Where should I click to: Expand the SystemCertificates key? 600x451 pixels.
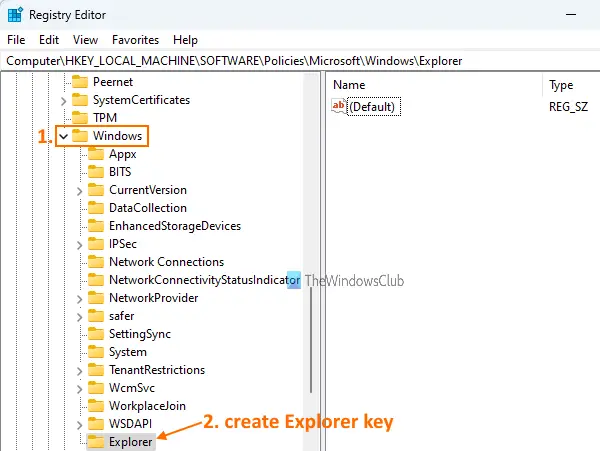point(64,101)
